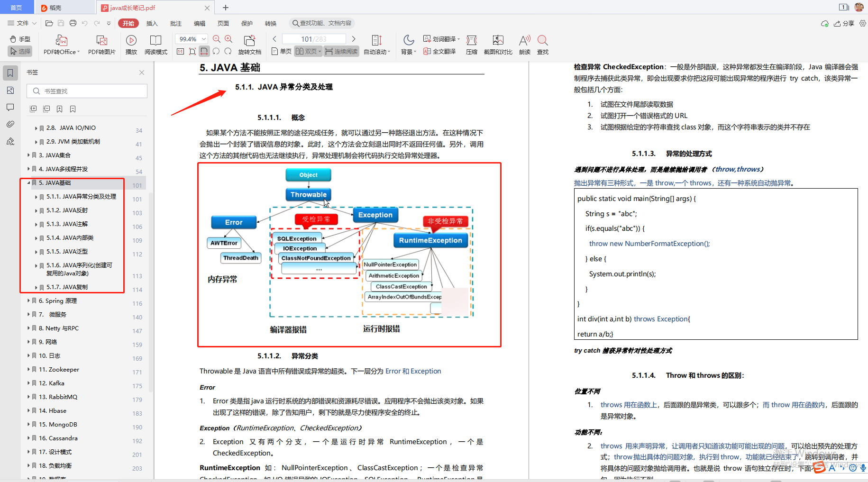Viewport: 868px width, 482px height.
Task: Open thumbnail panel in left sidebar
Action: [x=10, y=90]
